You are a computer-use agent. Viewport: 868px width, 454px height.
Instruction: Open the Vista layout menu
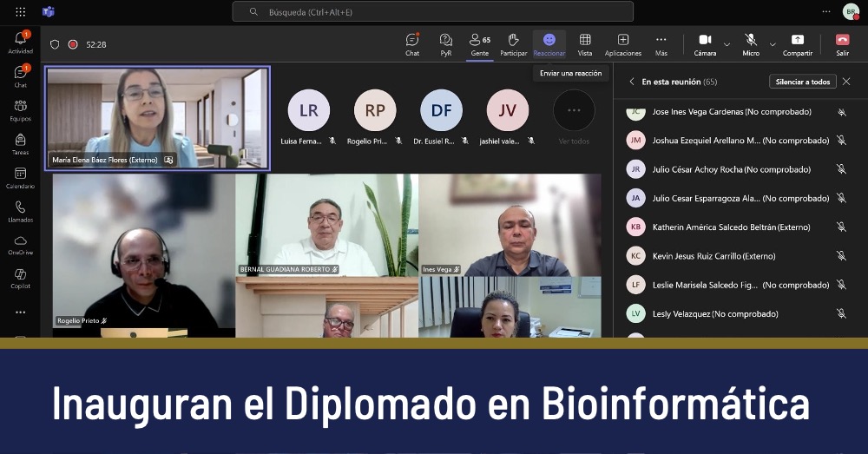(585, 43)
